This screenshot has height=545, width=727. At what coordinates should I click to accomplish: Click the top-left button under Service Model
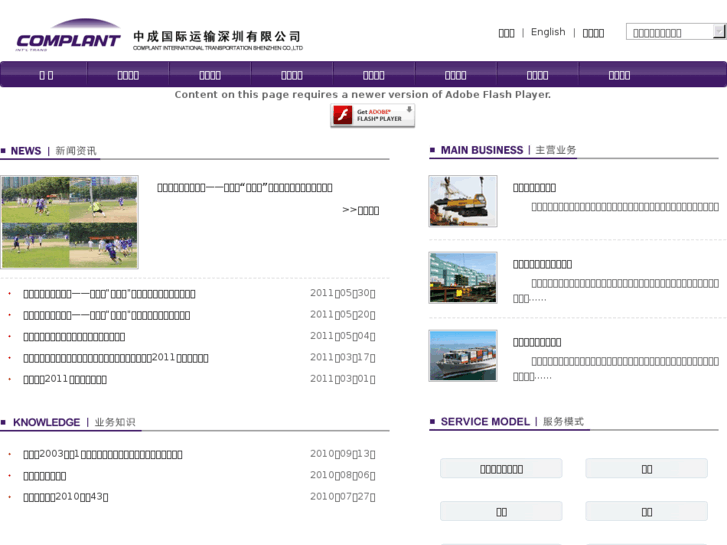(501, 469)
